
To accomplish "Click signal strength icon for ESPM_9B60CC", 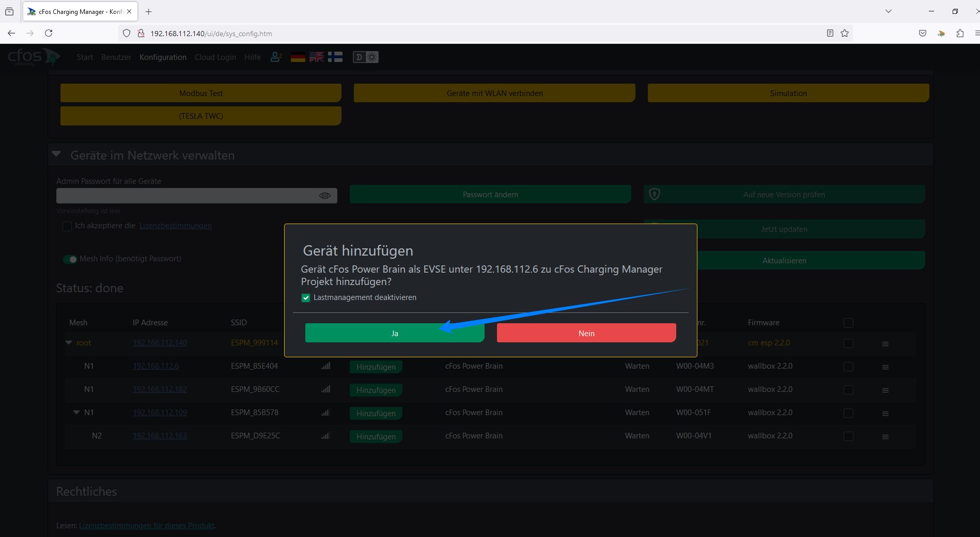I will (x=326, y=389).
